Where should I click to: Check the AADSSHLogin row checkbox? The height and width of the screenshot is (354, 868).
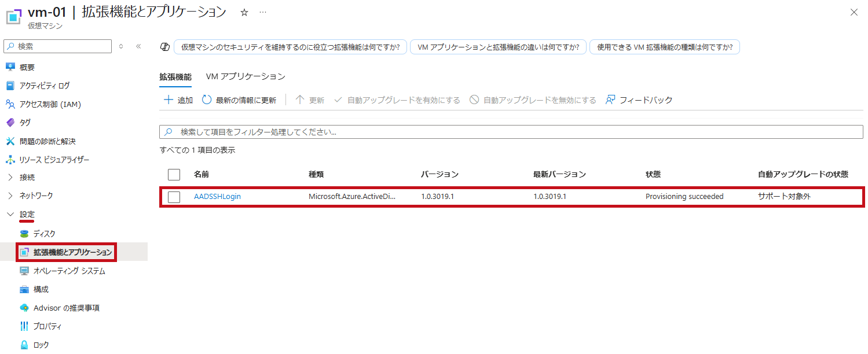pyautogui.click(x=174, y=197)
